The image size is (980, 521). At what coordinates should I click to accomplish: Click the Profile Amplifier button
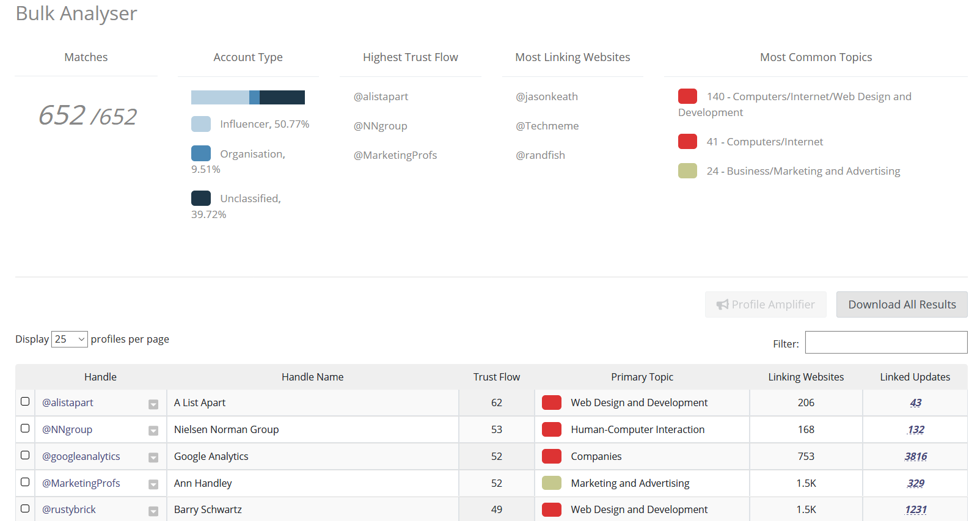[x=766, y=304]
